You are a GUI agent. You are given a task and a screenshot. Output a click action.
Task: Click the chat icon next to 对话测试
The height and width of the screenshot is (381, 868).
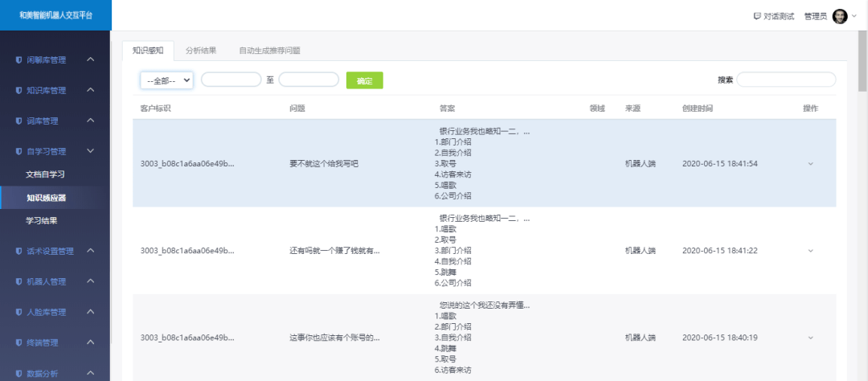point(757,16)
